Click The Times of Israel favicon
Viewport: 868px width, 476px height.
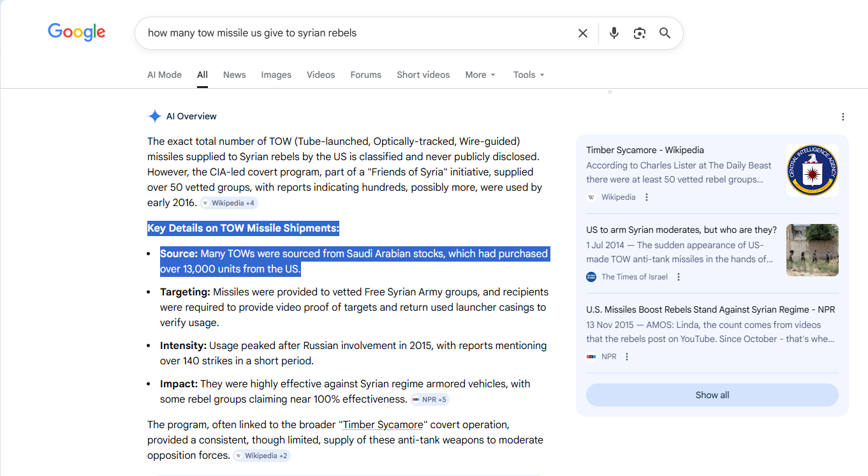point(591,277)
